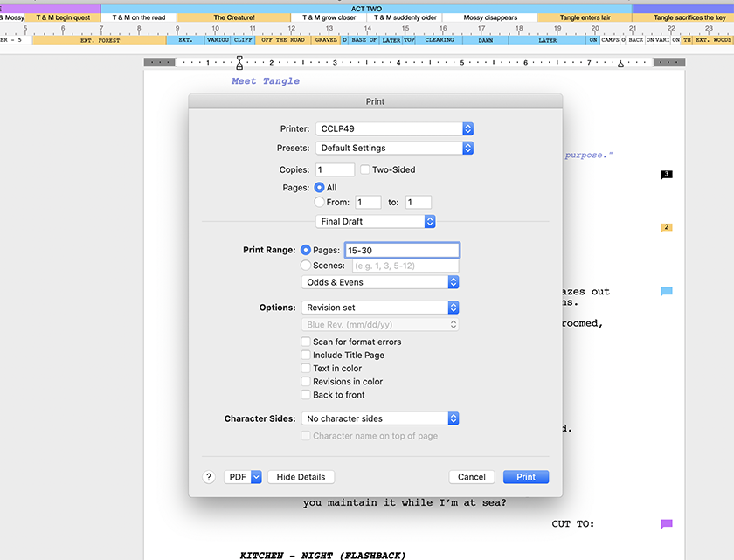Viewport: 734px width, 560px height.
Task: Click the help question mark button
Action: [209, 477]
